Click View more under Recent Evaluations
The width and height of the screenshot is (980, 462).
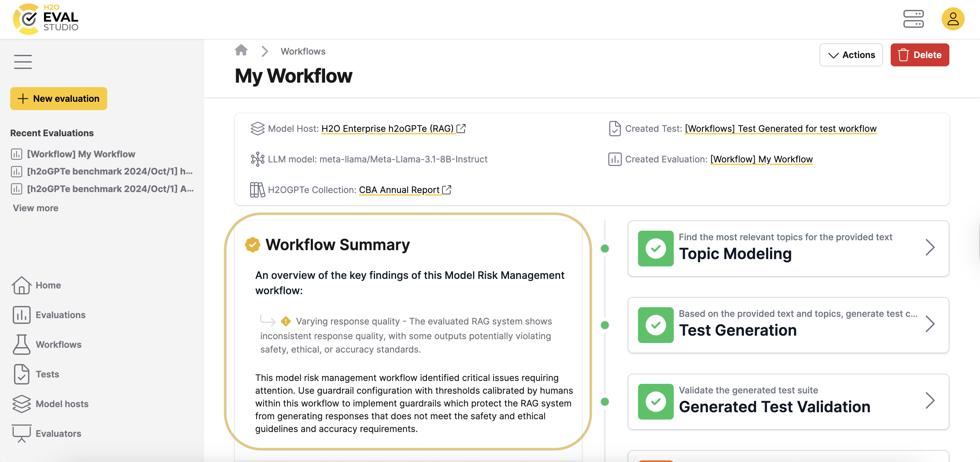35,208
